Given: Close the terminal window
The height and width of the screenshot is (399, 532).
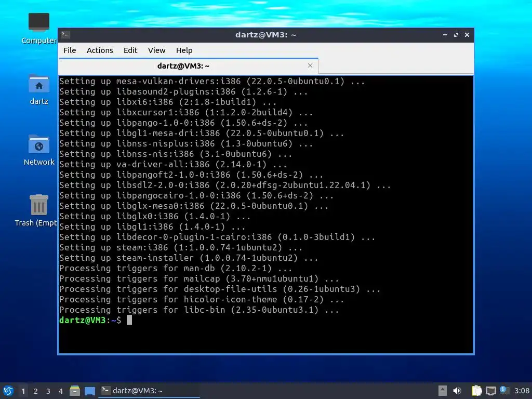Looking at the screenshot, I should (467, 35).
